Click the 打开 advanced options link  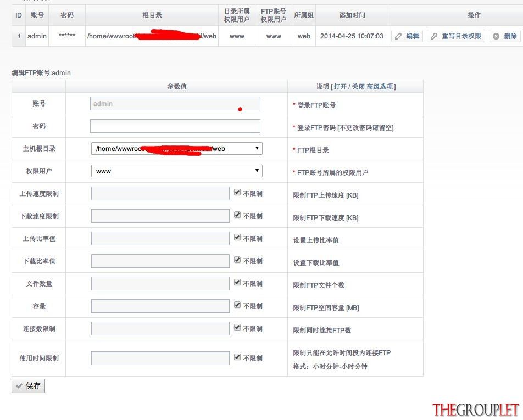click(x=340, y=87)
